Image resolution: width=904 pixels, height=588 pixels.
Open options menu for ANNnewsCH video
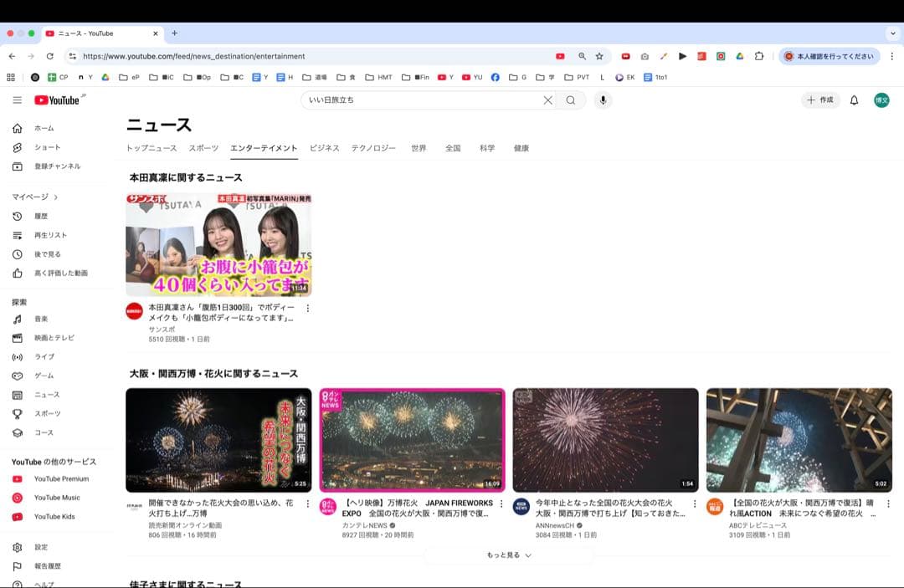pyautogui.click(x=694, y=504)
